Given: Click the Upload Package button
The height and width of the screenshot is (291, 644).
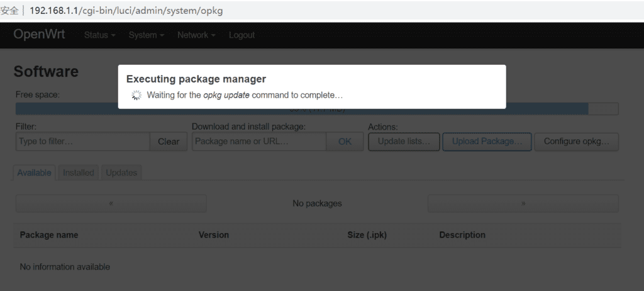Looking at the screenshot, I should click(x=487, y=142).
